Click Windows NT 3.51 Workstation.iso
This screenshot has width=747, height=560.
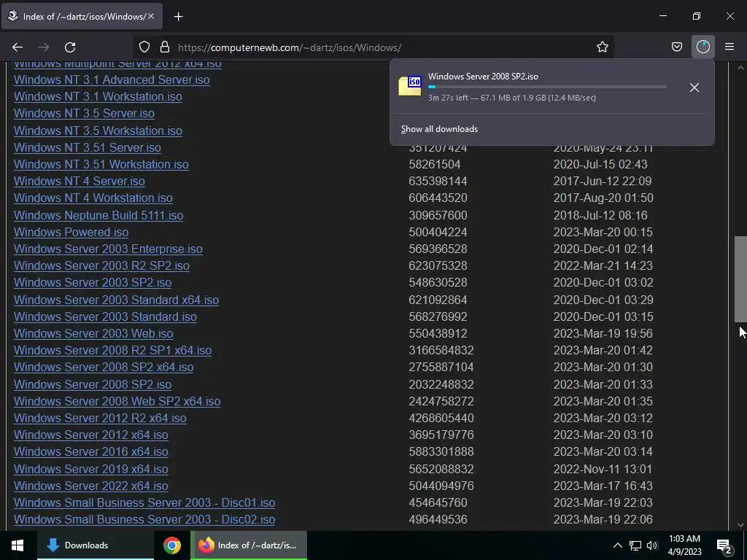tap(101, 164)
